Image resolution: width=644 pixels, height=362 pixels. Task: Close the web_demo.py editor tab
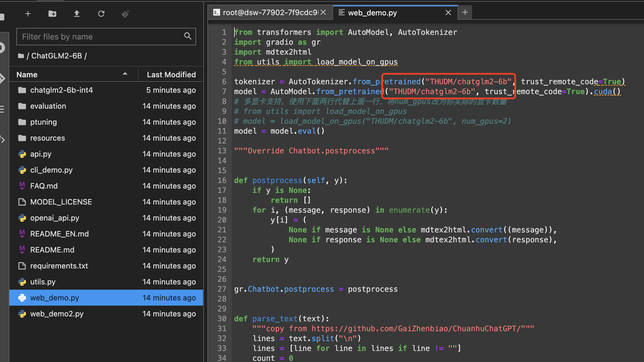coord(448,12)
